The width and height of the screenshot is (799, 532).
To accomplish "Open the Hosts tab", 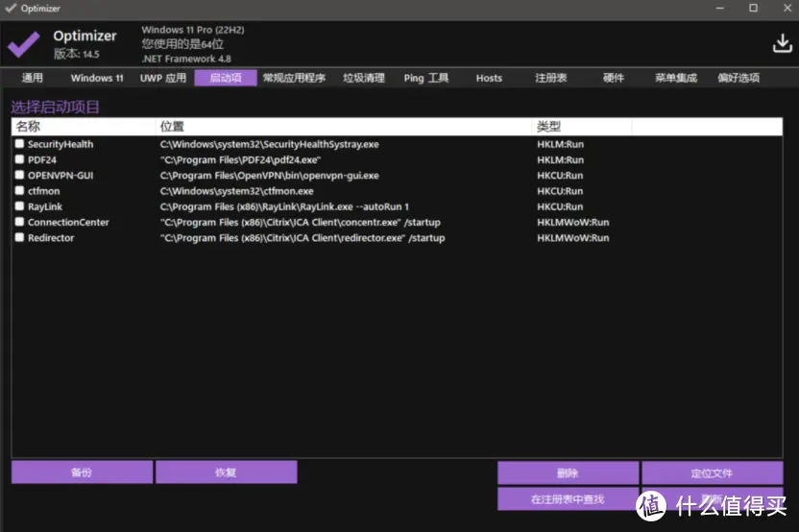I will point(489,78).
